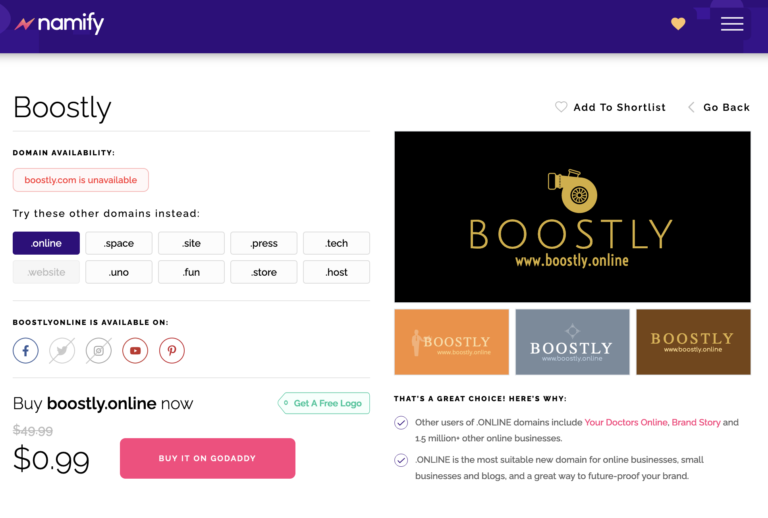768x518 pixels.
Task: Pick the brown Boostly logo variant
Action: coord(693,342)
